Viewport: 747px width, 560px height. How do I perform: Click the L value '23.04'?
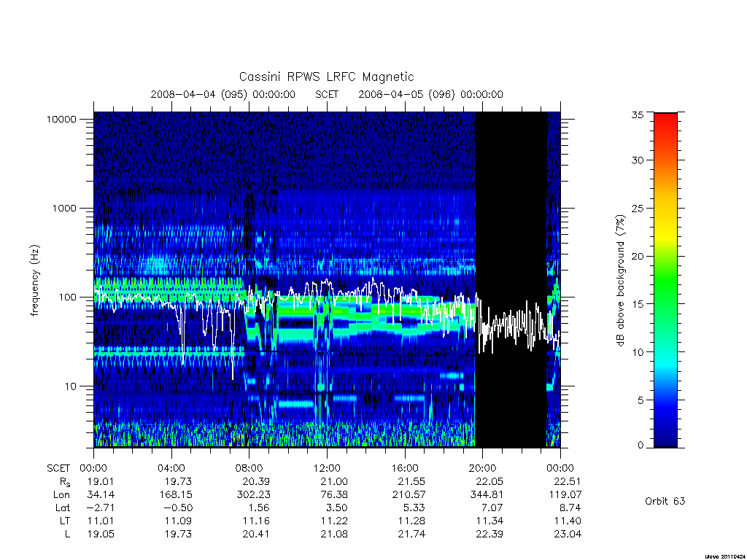[568, 534]
